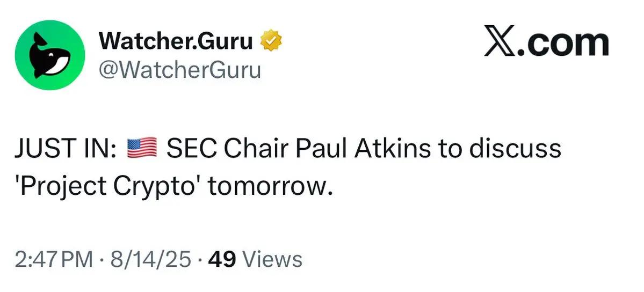
Task: Open the 49 Views count
Action: click(x=256, y=260)
